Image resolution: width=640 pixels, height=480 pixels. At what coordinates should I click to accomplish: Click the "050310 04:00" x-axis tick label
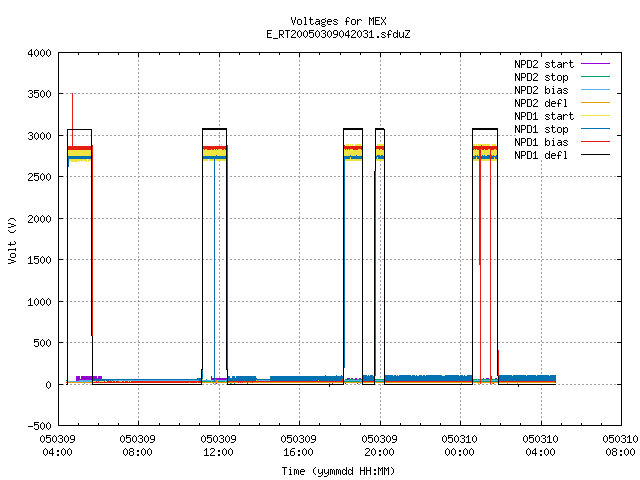pyautogui.click(x=540, y=445)
